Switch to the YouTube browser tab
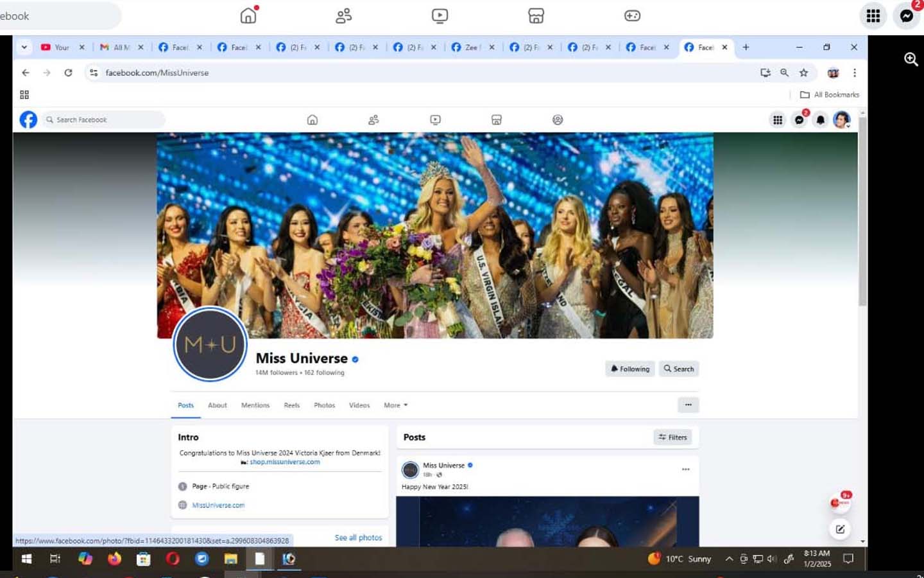 pyautogui.click(x=62, y=47)
